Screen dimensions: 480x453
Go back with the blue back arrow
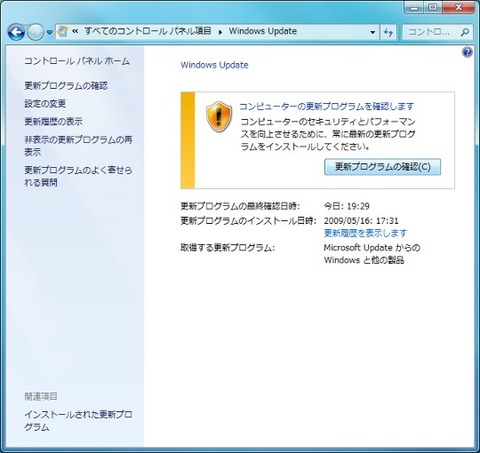click(16, 32)
